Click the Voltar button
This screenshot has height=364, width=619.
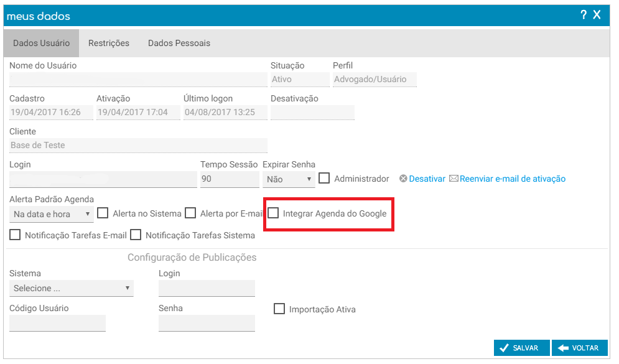click(579, 348)
